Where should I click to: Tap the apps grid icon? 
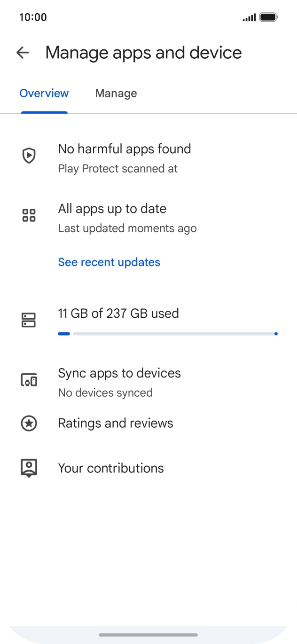point(29,215)
